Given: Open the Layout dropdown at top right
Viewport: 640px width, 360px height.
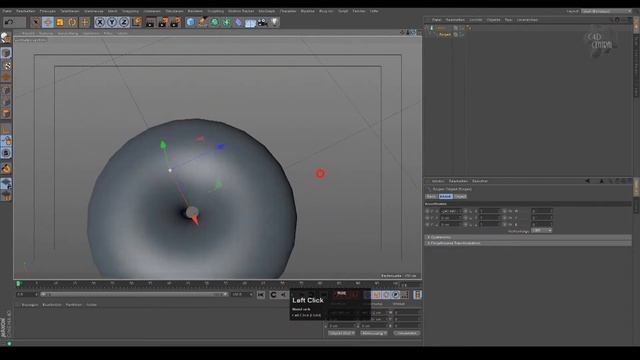Looking at the screenshot, I should 607,11.
